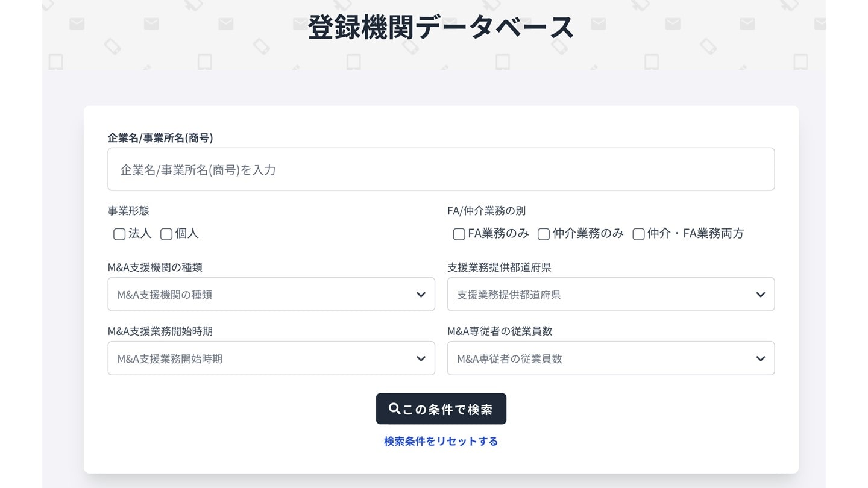Check the 法人 checkbox
The width and height of the screenshot is (868, 488).
[119, 234]
